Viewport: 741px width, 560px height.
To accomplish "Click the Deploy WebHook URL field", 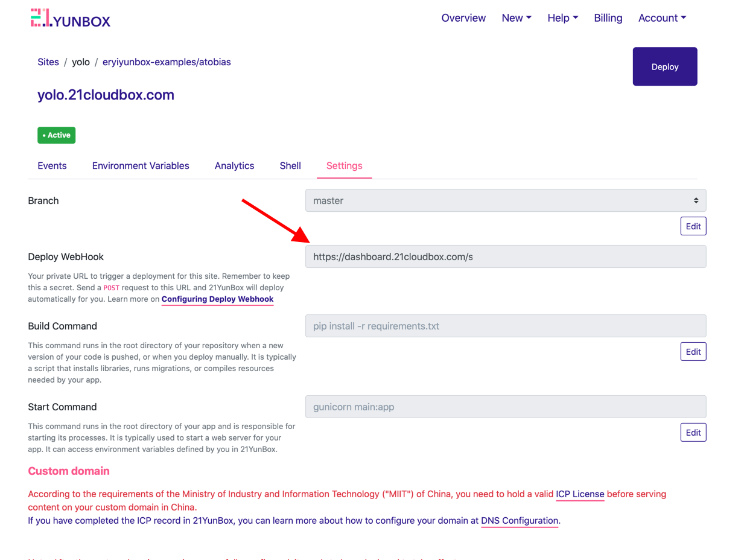I will (x=505, y=257).
